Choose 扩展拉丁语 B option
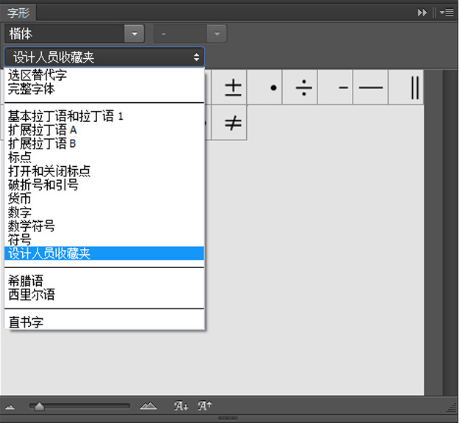 pyautogui.click(x=104, y=144)
